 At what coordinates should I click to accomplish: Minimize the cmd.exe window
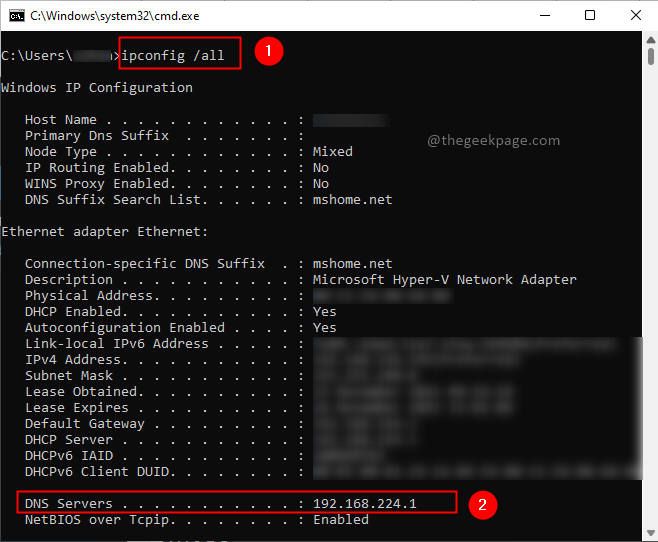point(545,16)
